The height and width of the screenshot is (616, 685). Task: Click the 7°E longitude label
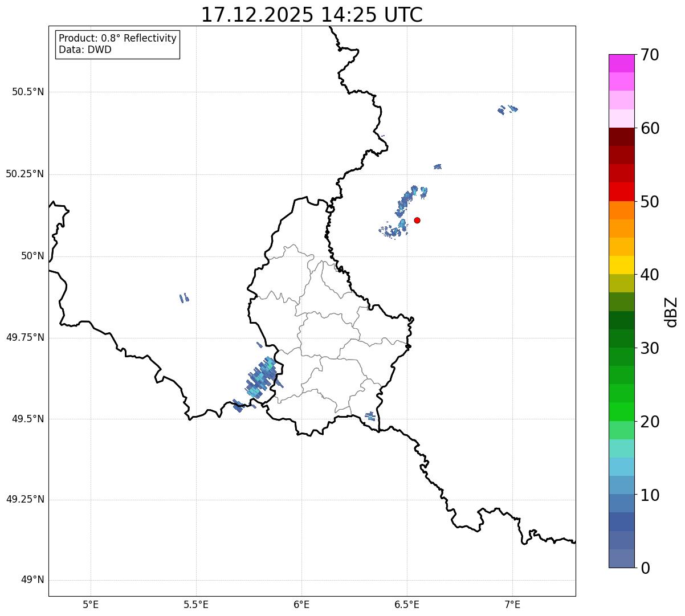pos(512,604)
